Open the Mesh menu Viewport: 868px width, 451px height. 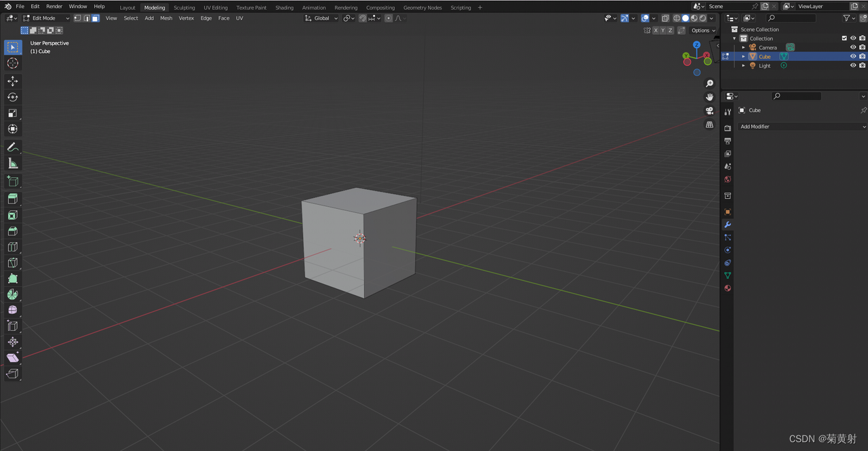click(166, 18)
